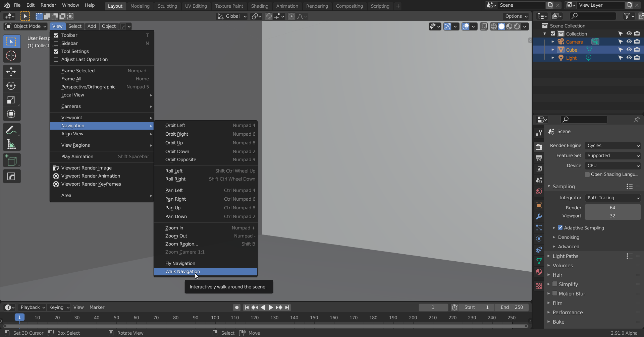Viewport: 644px width, 337px height.
Task: Select the Scale tool
Action: pos(11,100)
